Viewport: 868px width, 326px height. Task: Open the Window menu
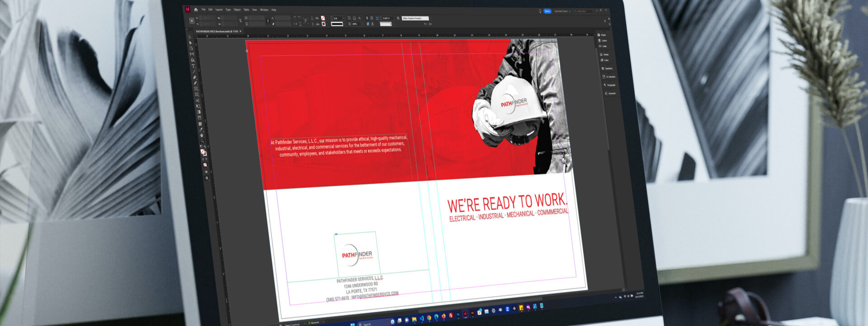264,10
